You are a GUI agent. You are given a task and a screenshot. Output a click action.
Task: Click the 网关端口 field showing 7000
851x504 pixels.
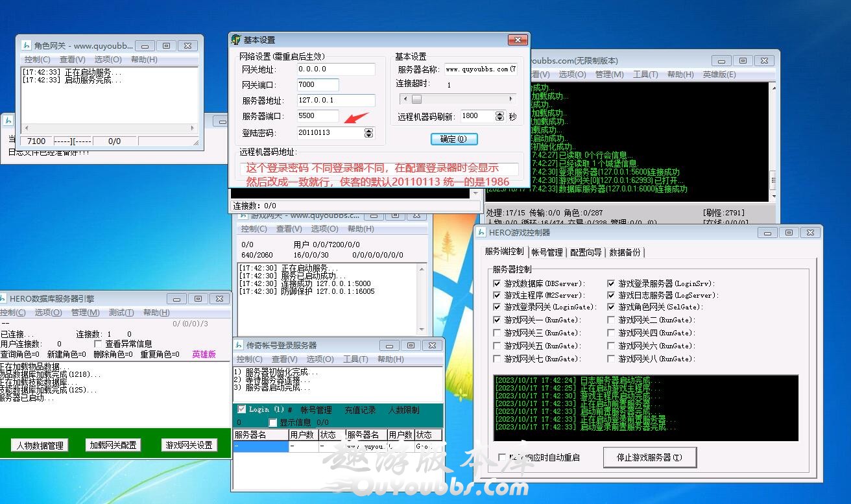click(x=318, y=85)
